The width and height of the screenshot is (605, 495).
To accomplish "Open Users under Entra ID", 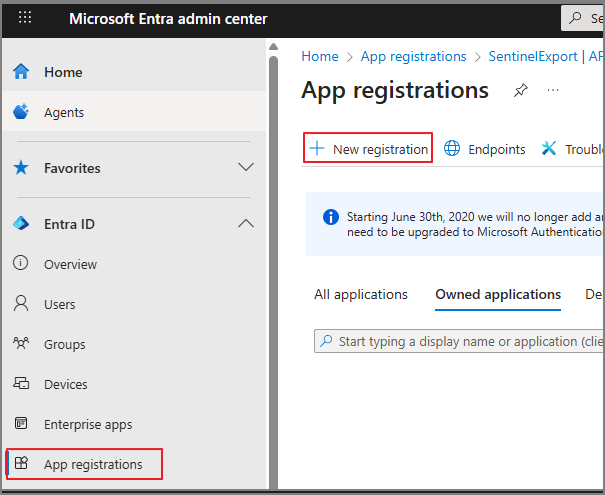I will pos(134,304).
